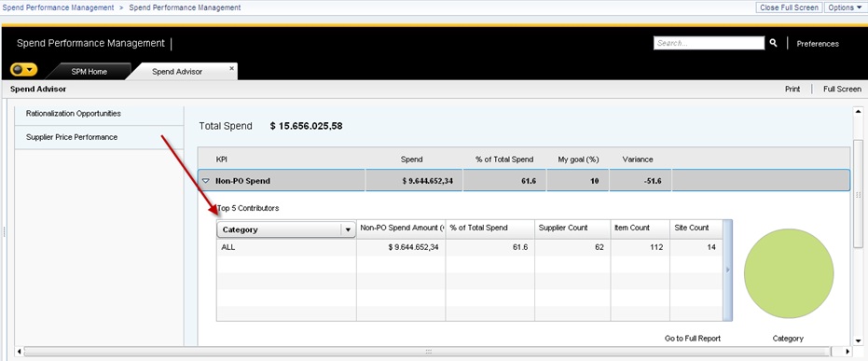Select the ALL category row
The image size is (868, 361).
tap(470, 247)
